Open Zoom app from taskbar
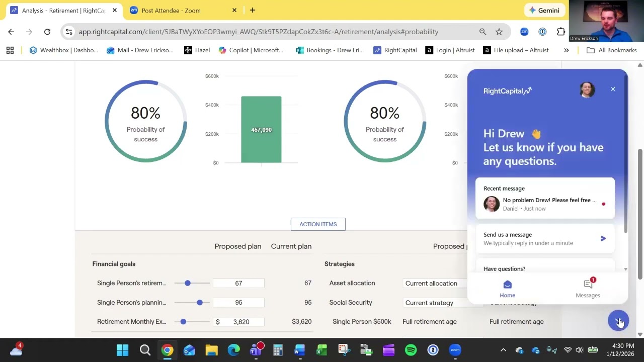644x362 pixels. pyautogui.click(x=455, y=350)
